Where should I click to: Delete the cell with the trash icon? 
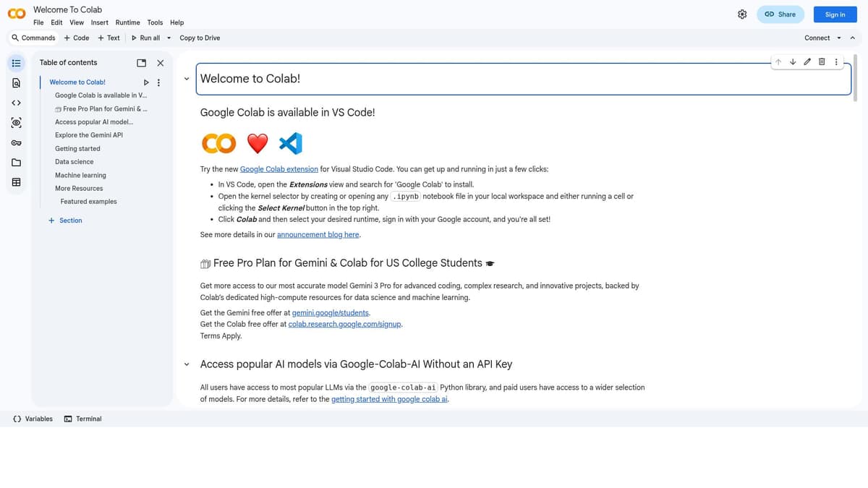point(822,62)
